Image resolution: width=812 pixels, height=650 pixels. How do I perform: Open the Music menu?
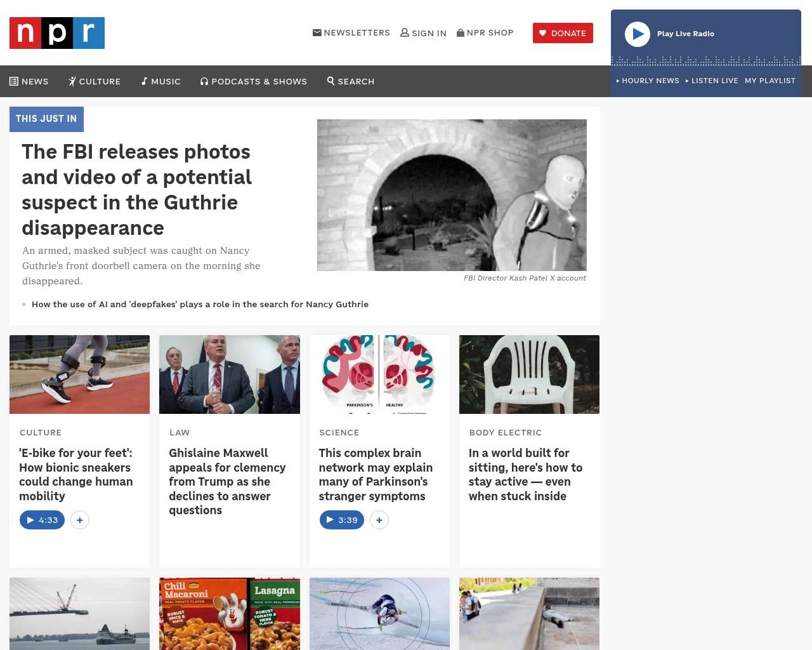coord(161,81)
